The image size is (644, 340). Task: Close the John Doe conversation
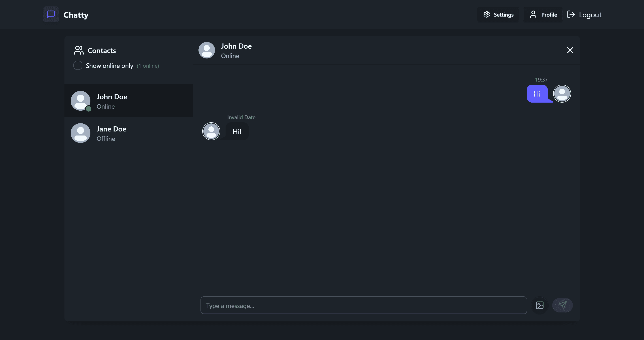[x=570, y=50]
